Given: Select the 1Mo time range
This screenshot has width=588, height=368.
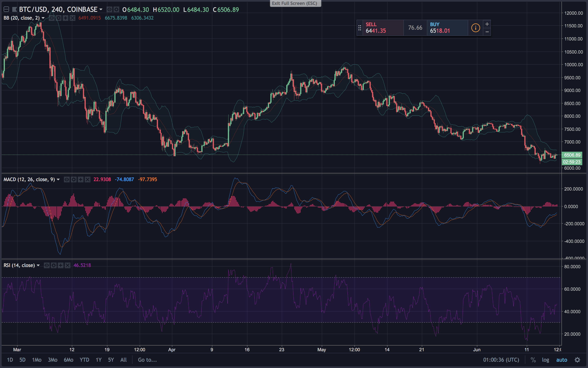Looking at the screenshot, I should pyautogui.click(x=37, y=360).
